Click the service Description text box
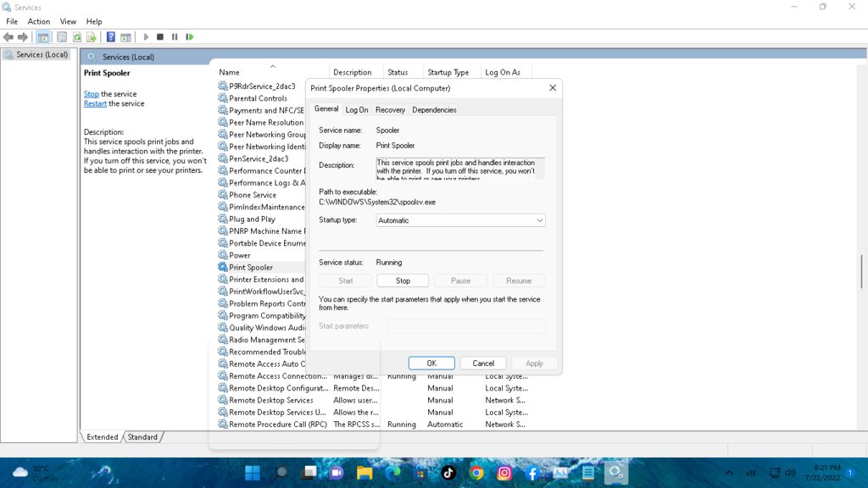868x488 pixels. (x=460, y=169)
